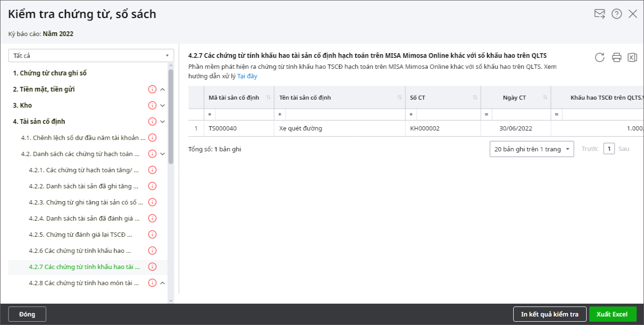
Task: Open the Tất cả filter dropdown
Action: (91, 56)
